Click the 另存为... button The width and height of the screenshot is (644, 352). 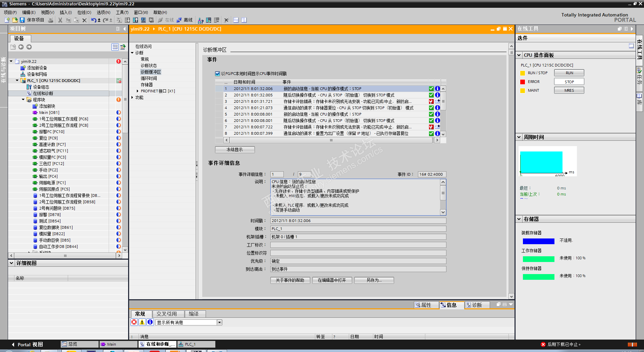374,280
